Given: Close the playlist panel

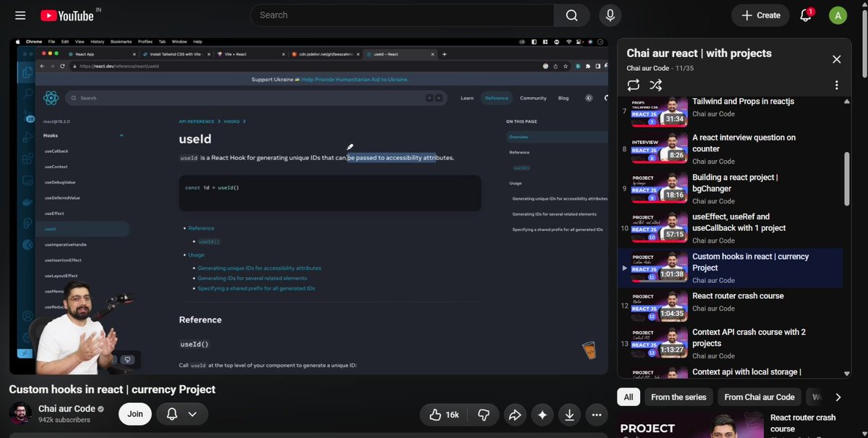Looking at the screenshot, I should click(836, 59).
